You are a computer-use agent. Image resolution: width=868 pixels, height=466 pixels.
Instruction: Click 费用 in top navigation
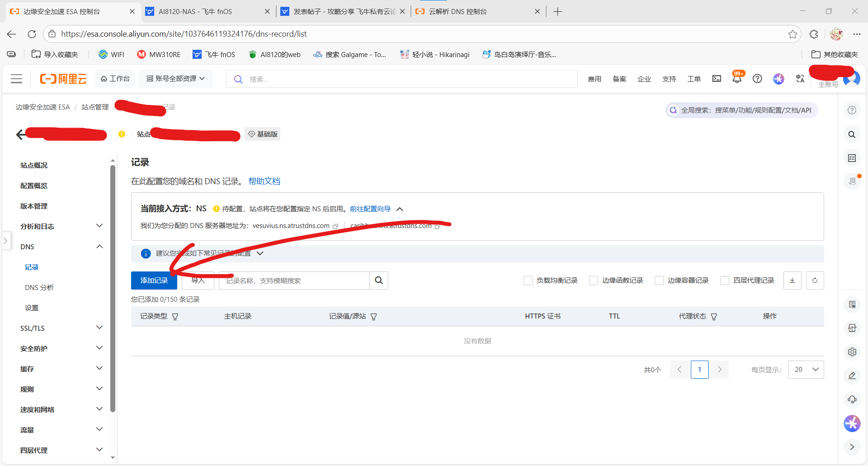tap(594, 79)
